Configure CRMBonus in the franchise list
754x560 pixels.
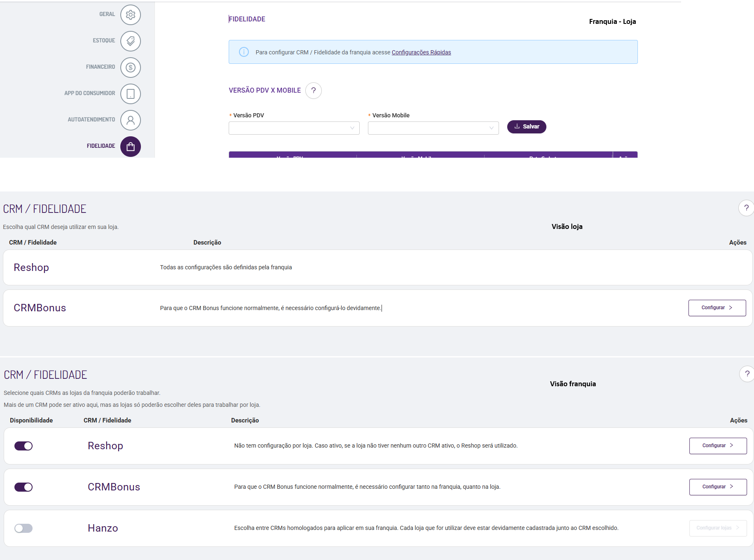click(x=718, y=487)
